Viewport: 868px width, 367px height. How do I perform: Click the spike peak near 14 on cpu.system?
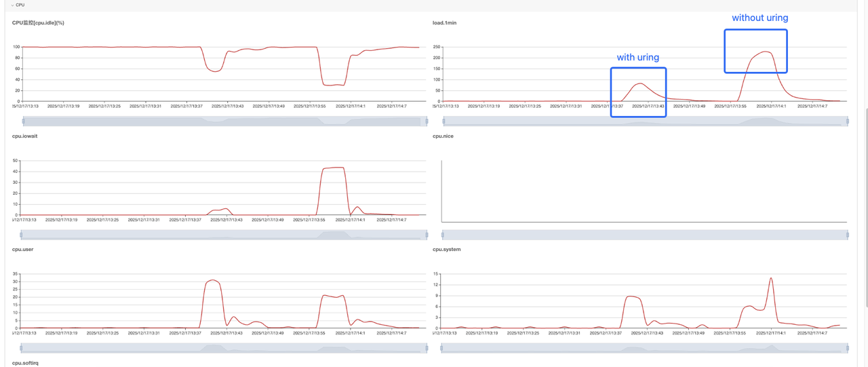(771, 277)
